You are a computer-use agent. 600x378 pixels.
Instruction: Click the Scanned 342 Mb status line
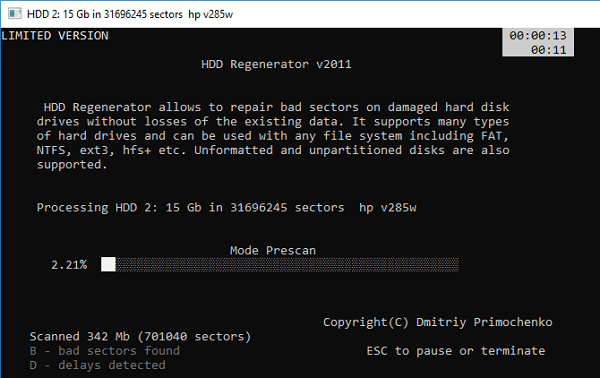[140, 337]
